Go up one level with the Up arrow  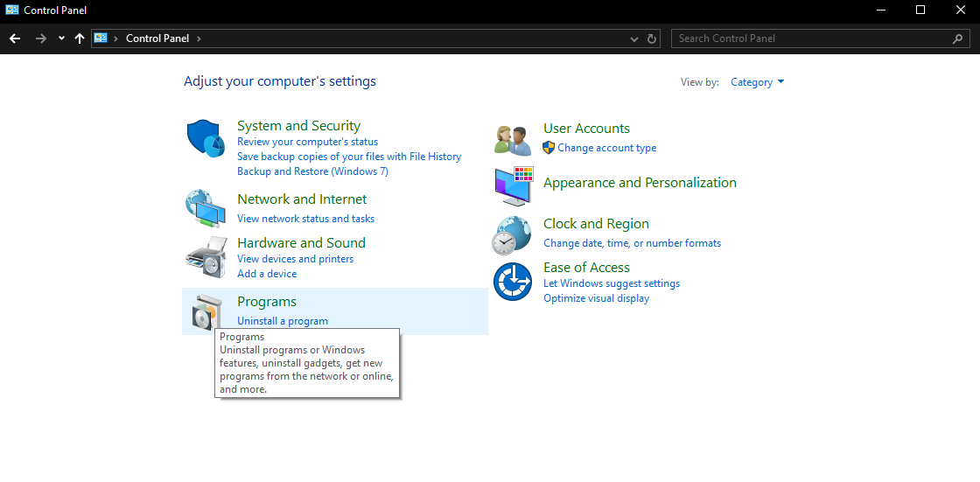[80, 38]
